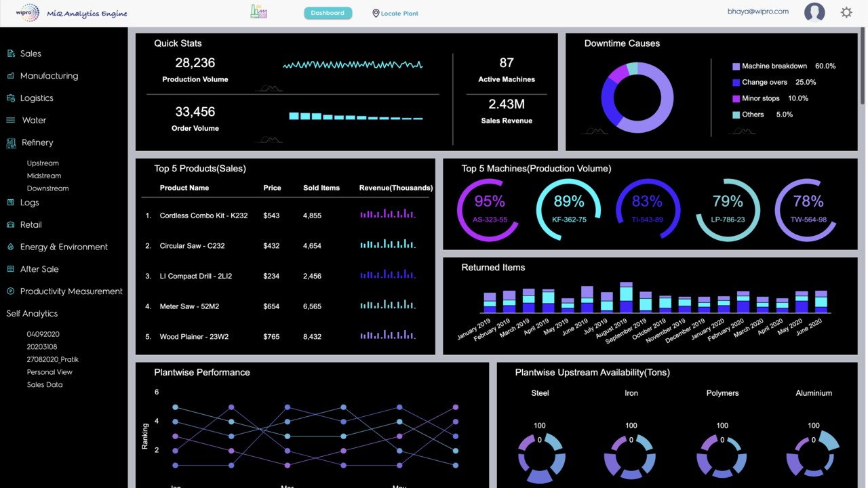868x488 pixels.
Task: Select the Productivity Measurement menu label
Action: point(71,291)
